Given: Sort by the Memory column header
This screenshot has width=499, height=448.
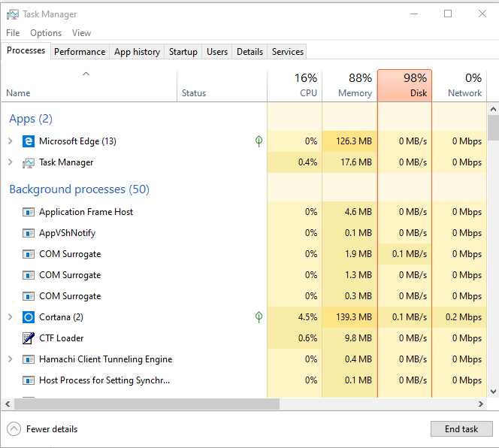Looking at the screenshot, I should (x=349, y=86).
